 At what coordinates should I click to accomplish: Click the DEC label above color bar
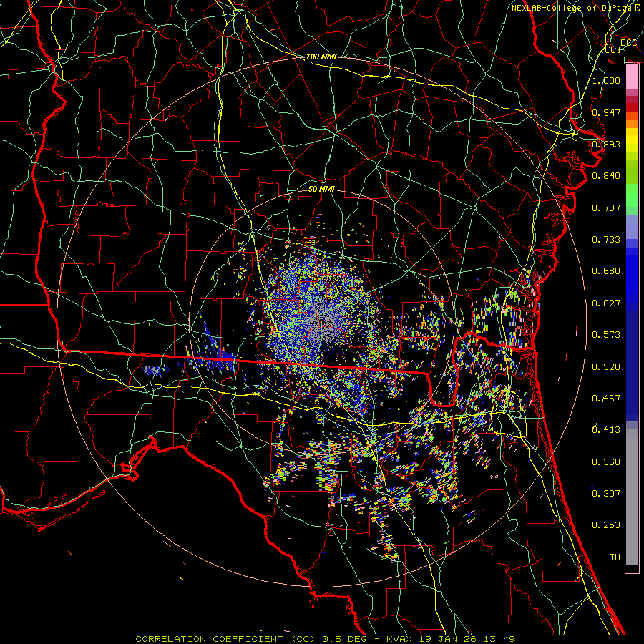point(629,43)
